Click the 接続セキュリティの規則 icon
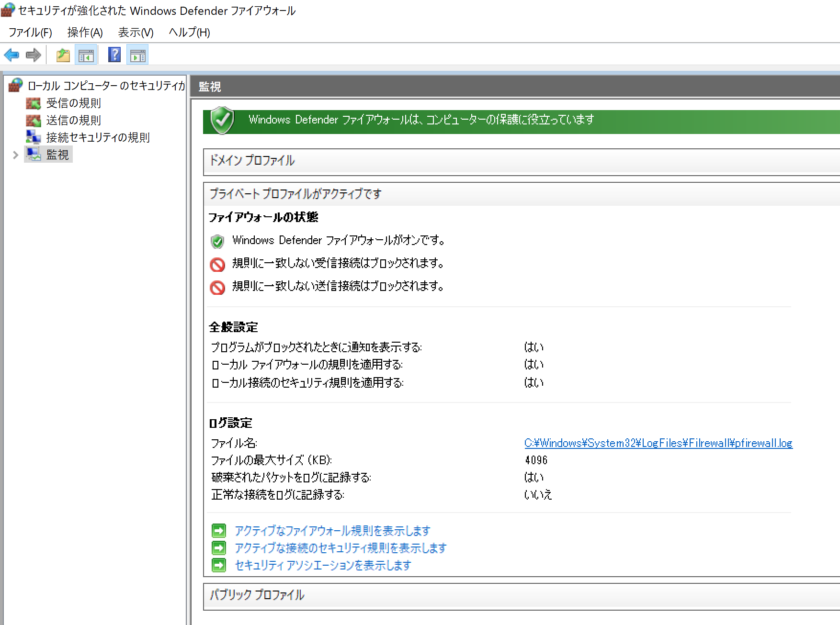Screen dimensions: 840x625 click(x=33, y=137)
